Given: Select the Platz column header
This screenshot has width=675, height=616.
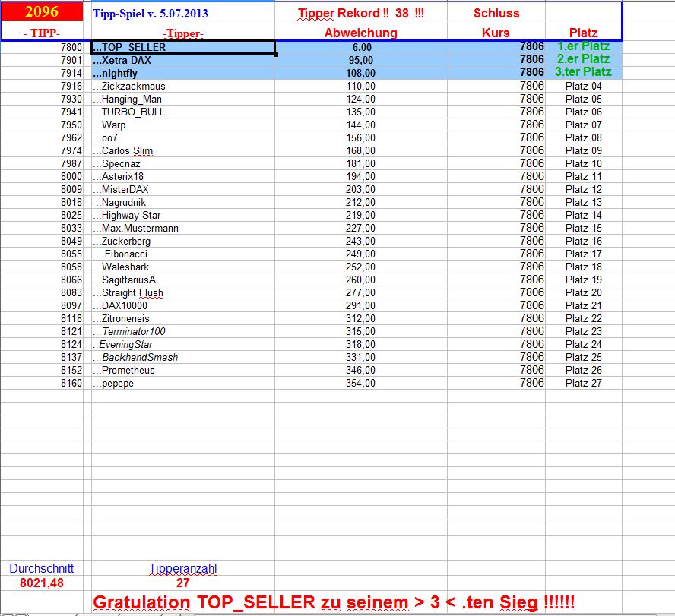Looking at the screenshot, I should coord(583,33).
